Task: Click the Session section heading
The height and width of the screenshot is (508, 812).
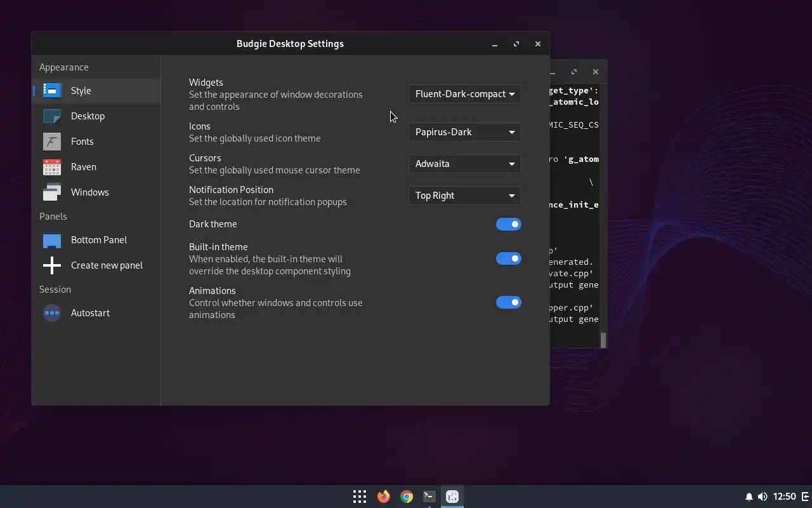Action: (55, 290)
